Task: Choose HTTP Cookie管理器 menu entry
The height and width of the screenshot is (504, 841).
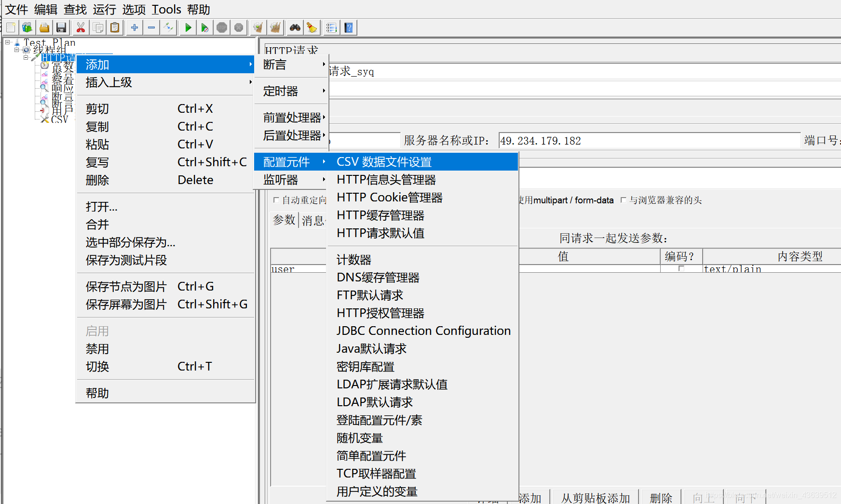Action: [x=422, y=198]
